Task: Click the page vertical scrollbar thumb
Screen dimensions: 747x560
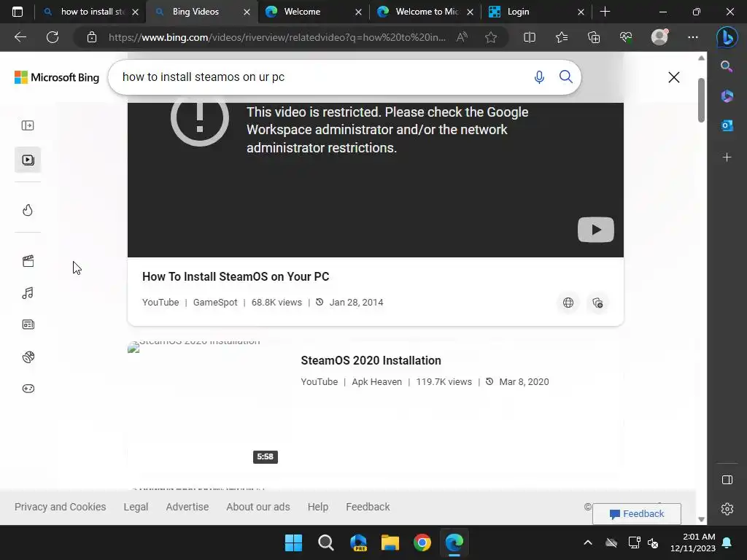Action: [x=701, y=100]
